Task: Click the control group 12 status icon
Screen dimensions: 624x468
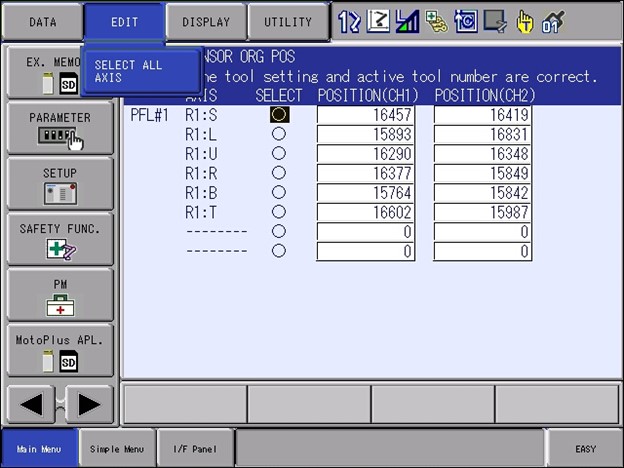Action: click(349, 21)
